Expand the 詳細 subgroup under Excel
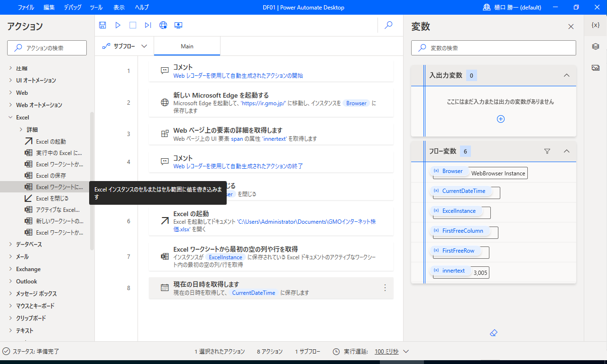Viewport: 607px width, 364px height. point(21,130)
